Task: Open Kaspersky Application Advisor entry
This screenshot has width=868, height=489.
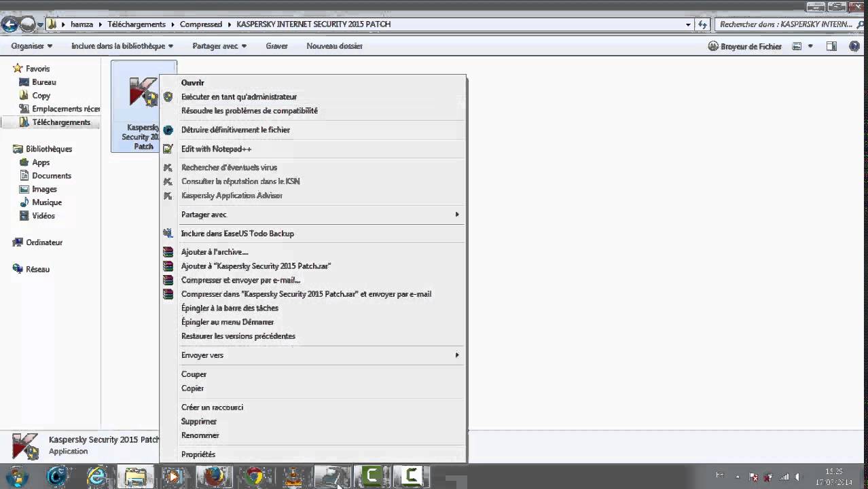Action: 232,196
